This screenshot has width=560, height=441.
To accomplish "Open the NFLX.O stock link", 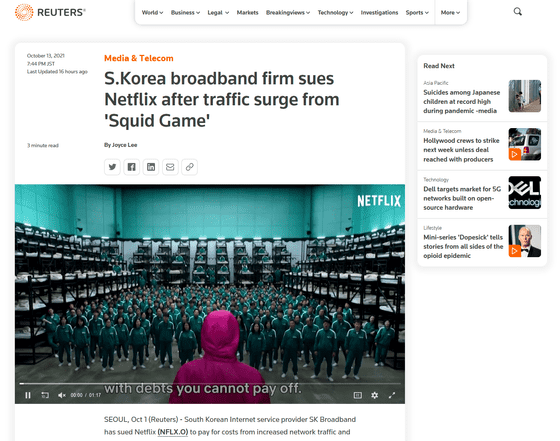I will coord(173,432).
